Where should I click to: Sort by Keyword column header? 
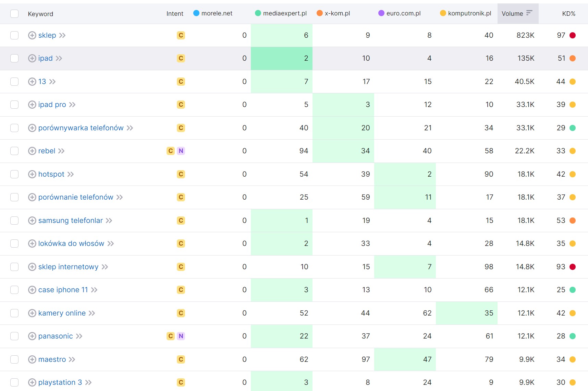pos(40,14)
